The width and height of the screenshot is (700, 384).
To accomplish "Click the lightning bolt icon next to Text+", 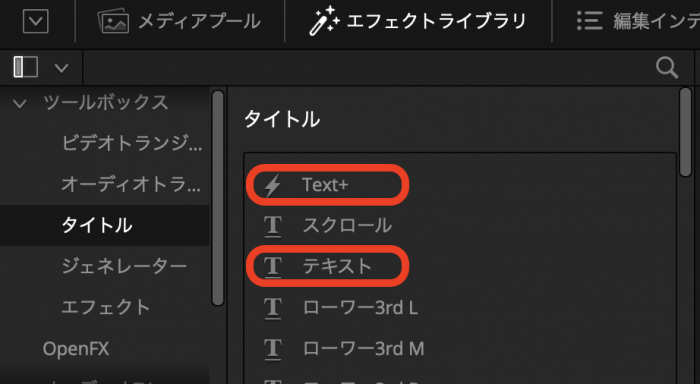I will (272, 185).
